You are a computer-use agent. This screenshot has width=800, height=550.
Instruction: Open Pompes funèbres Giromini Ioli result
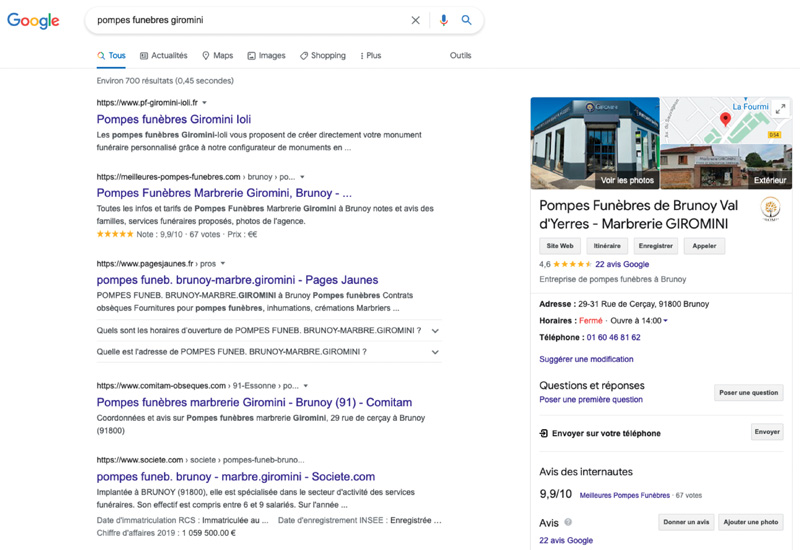(174, 119)
